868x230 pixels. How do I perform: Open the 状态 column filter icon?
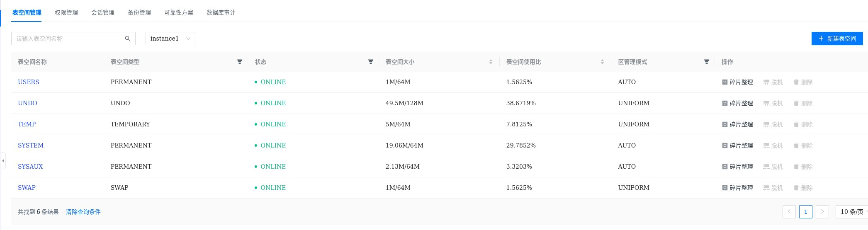[371, 62]
